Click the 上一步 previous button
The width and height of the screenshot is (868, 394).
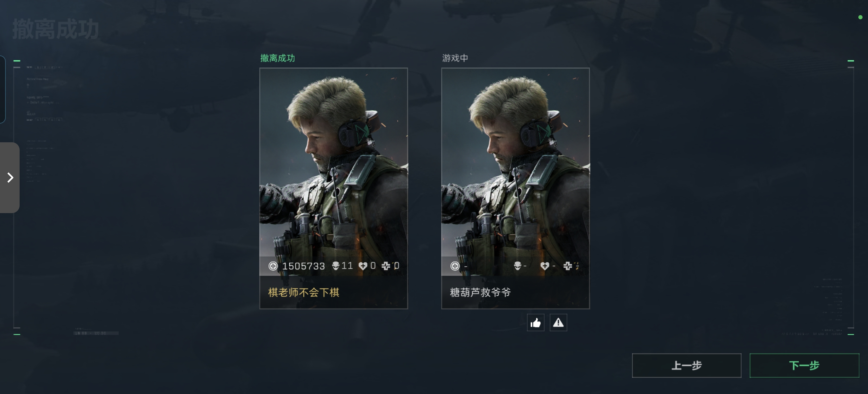pos(686,365)
